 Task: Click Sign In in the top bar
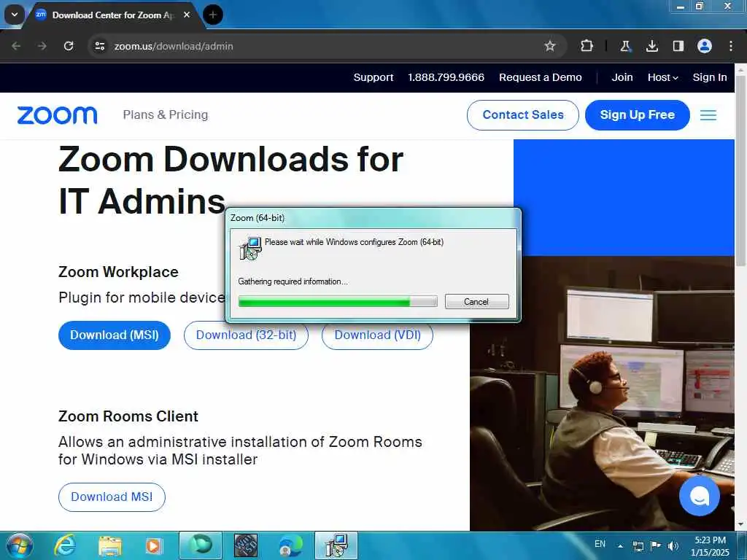coord(710,77)
